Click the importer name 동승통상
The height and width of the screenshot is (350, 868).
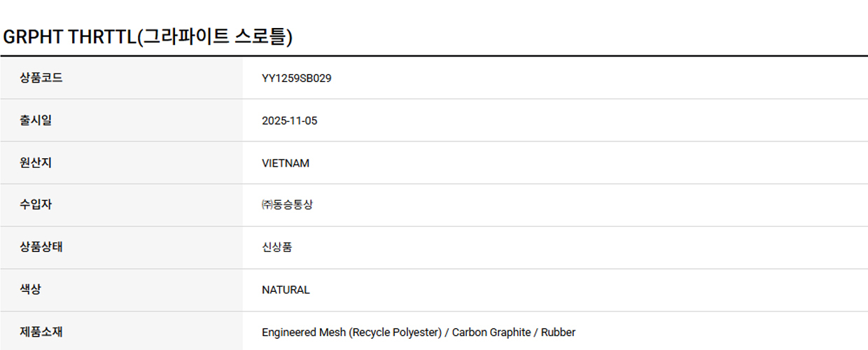tap(293, 205)
